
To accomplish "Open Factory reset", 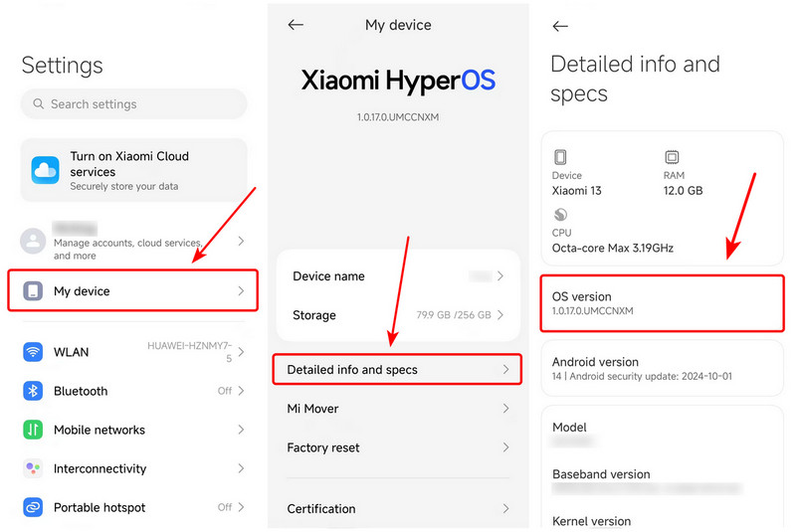I will [x=399, y=447].
